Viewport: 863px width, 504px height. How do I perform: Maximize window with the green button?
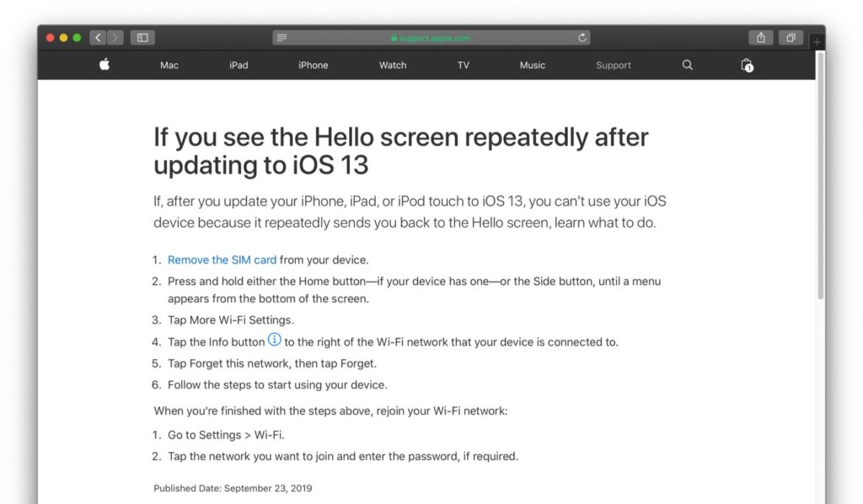(x=77, y=37)
